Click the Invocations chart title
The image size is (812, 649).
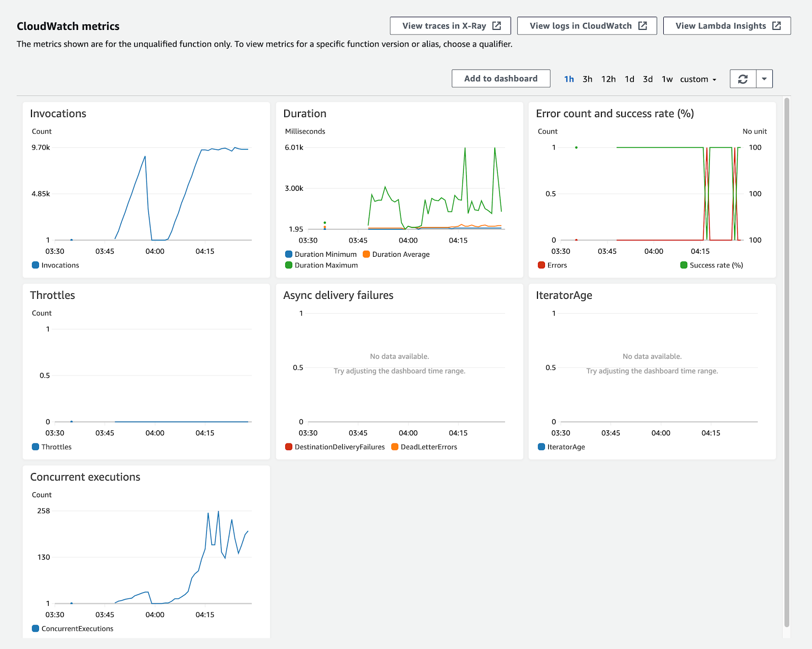[58, 114]
